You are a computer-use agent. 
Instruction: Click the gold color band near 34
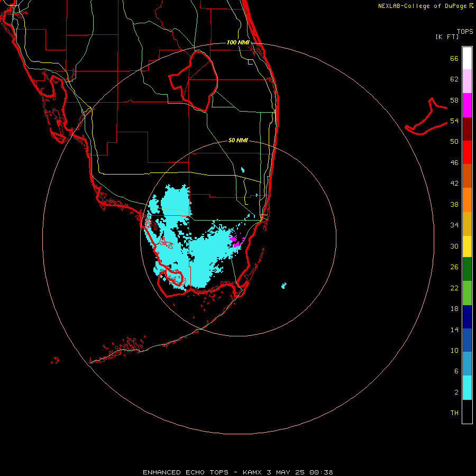coord(467,224)
